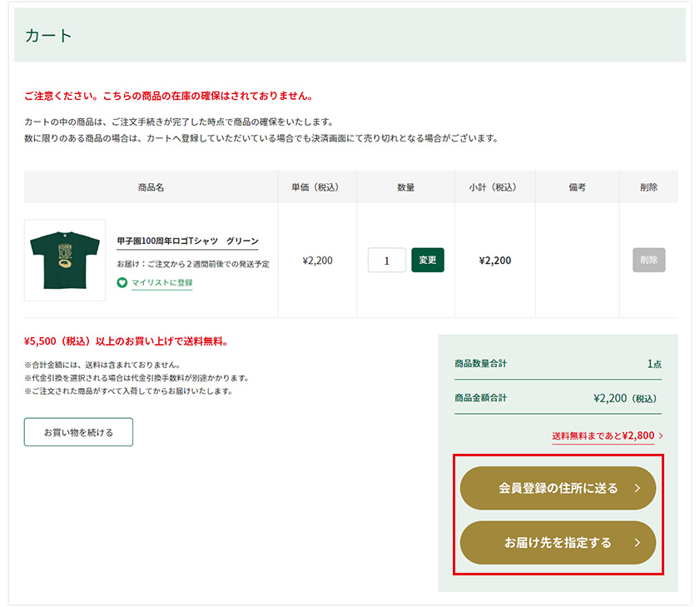This screenshot has height=607, width=700.
Task: Add item via マイリストに登録 link text
Action: point(161,283)
